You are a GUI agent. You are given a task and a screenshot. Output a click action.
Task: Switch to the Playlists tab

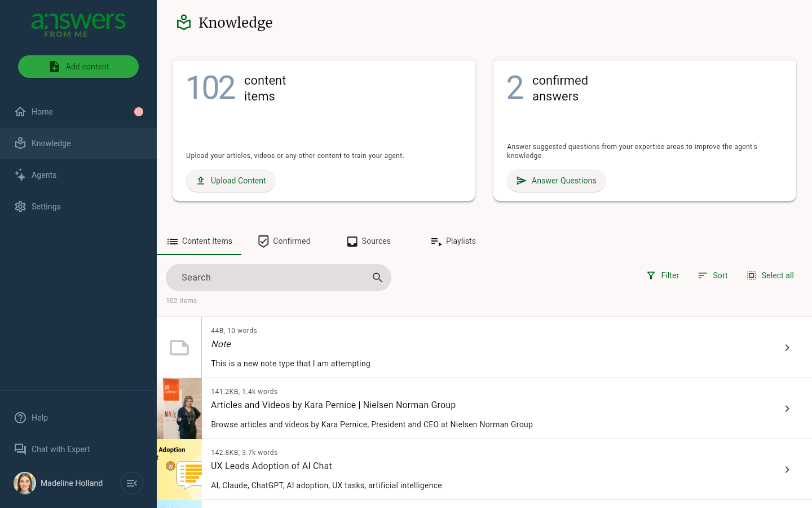[453, 241]
